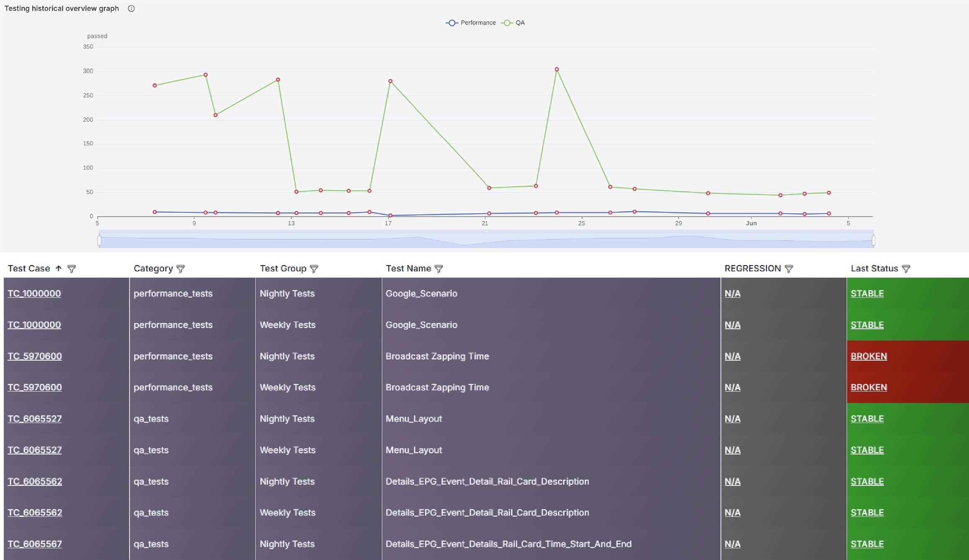Click the first QA data point near 270
The width and height of the screenshot is (969, 560).
[155, 85]
